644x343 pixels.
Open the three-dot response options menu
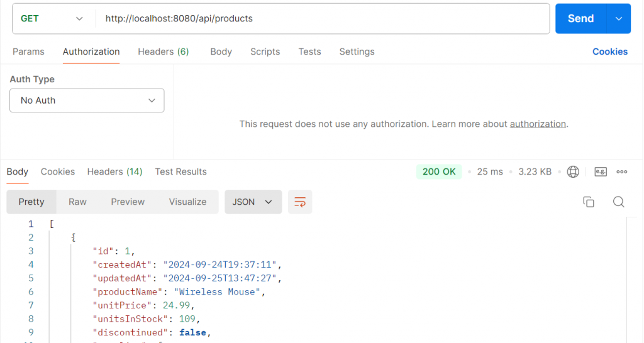click(622, 172)
